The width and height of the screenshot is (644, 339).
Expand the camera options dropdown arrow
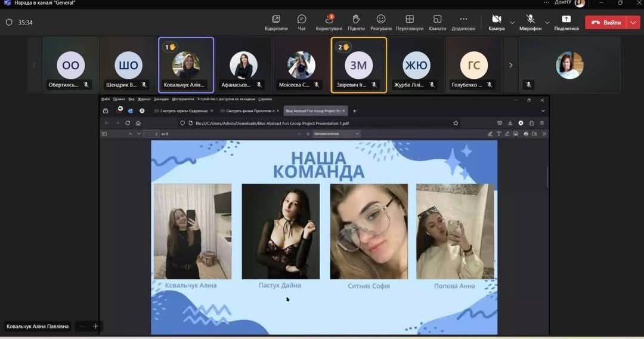[x=512, y=23]
